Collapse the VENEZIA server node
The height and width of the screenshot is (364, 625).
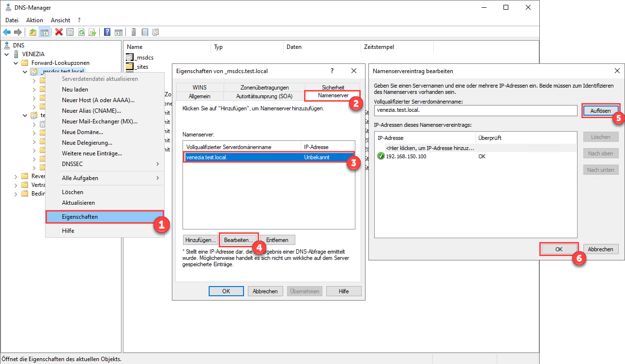[7, 54]
